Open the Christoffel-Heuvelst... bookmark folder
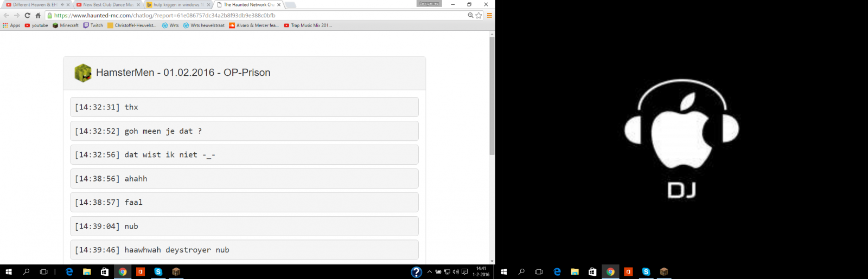This screenshot has width=868, height=279. click(132, 25)
